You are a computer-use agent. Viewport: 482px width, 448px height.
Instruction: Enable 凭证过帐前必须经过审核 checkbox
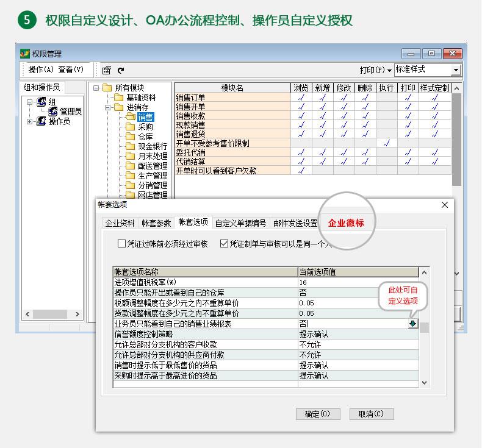click(121, 244)
